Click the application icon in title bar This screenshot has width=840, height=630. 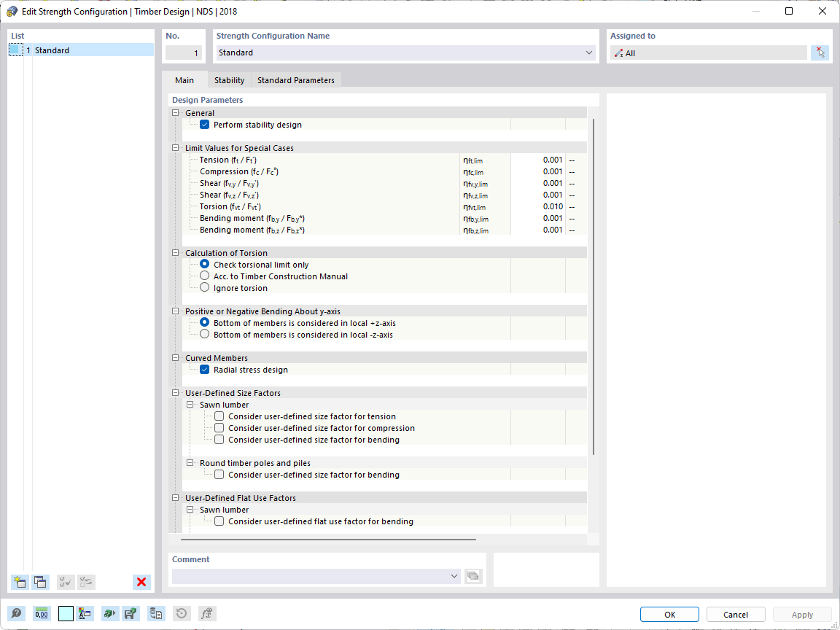[x=12, y=11]
